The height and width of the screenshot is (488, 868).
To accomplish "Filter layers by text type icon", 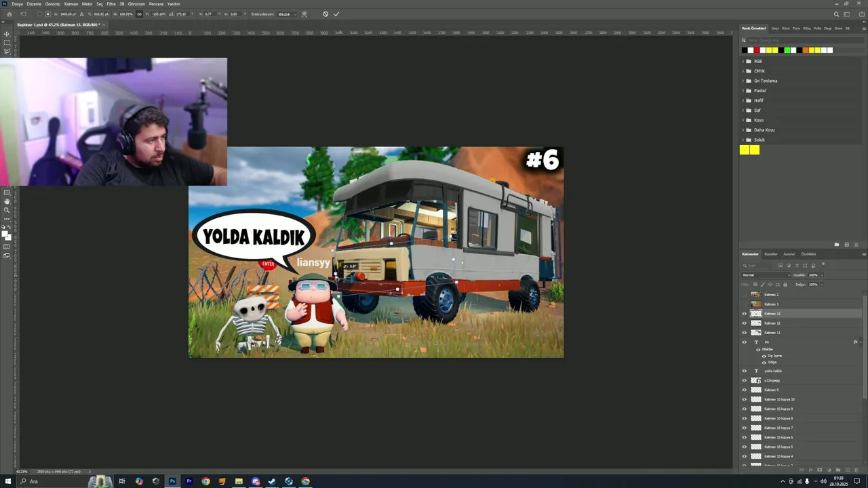I will 797,265.
